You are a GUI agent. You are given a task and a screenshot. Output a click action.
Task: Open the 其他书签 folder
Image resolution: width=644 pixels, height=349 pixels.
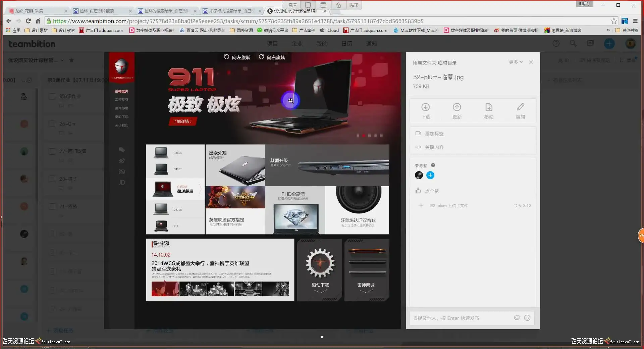[627, 30]
